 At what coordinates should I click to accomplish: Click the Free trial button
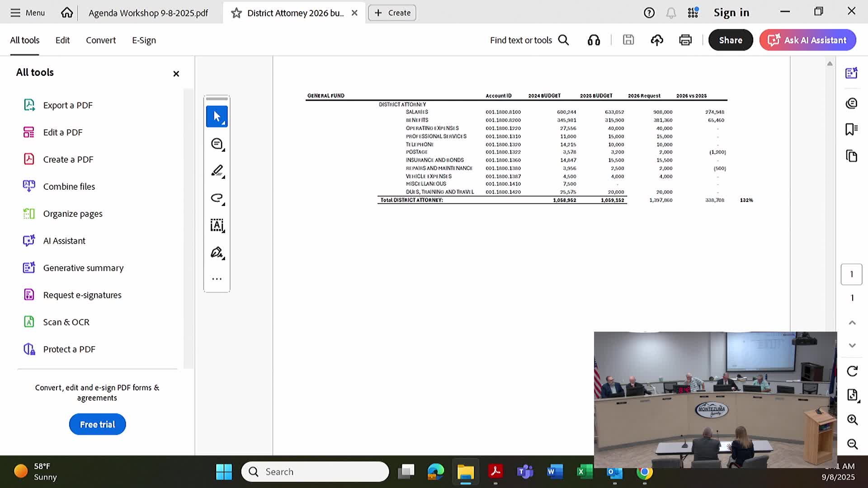click(97, 424)
